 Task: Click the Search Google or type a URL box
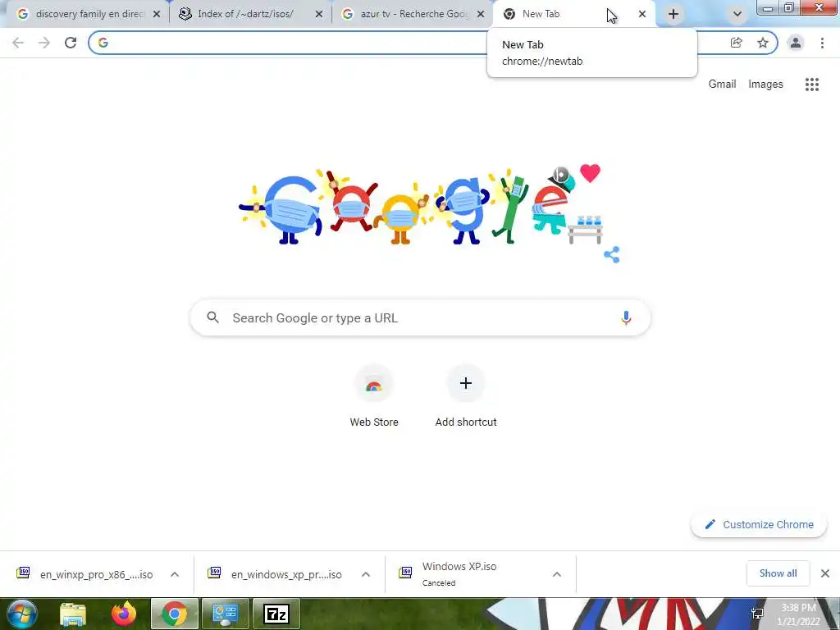pyautogui.click(x=421, y=317)
